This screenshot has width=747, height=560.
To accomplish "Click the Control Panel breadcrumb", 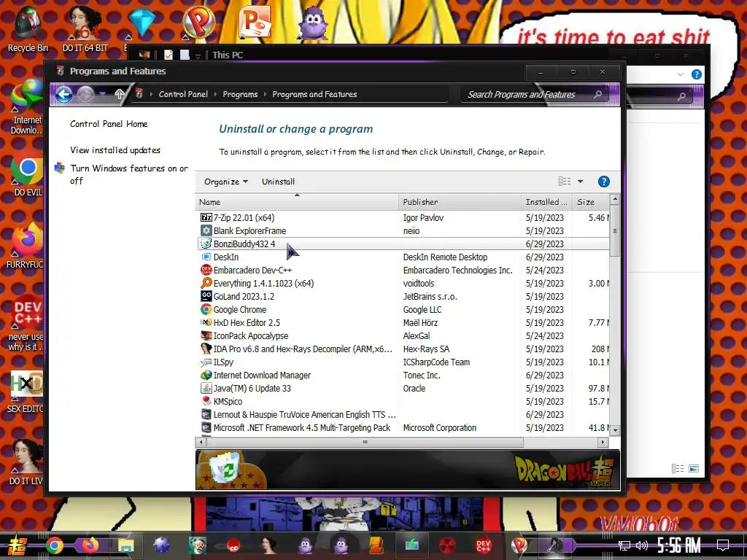I will [183, 94].
